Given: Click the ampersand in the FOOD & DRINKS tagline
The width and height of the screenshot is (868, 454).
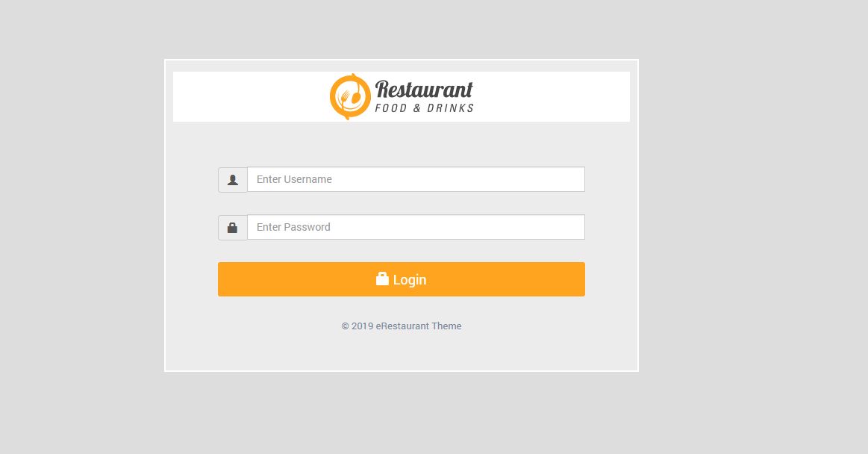Looking at the screenshot, I should click(x=417, y=108).
